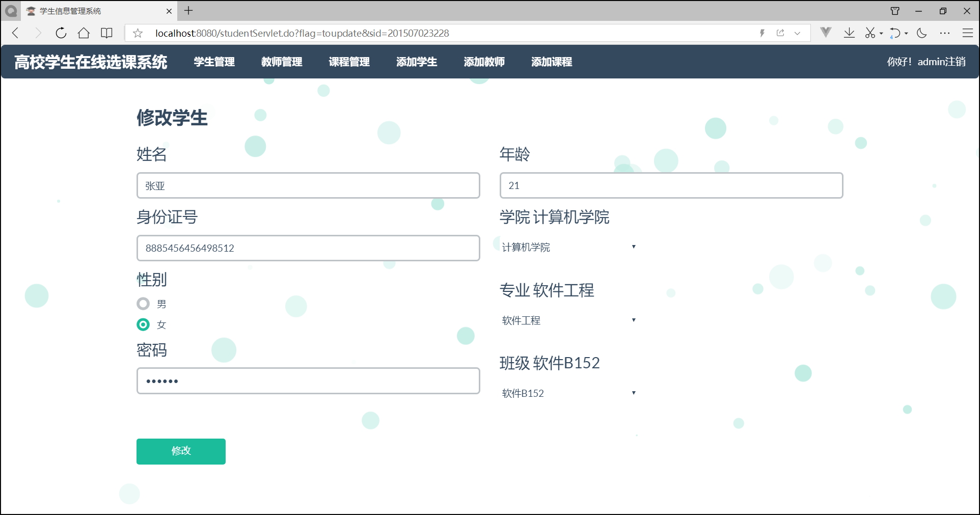This screenshot has height=515, width=980.
Task: Close the 学生信息管理系统 tab
Action: [169, 11]
